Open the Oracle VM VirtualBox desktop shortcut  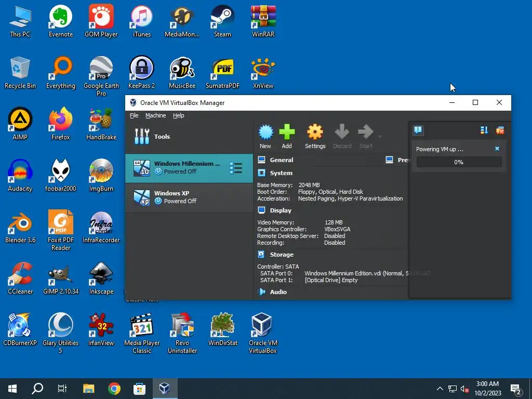click(x=263, y=333)
